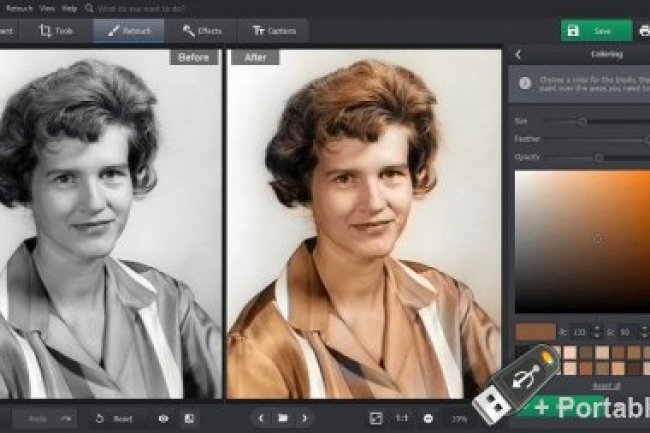Click the print icon next to Save
Viewport: 650px width, 433px height.
(643, 31)
